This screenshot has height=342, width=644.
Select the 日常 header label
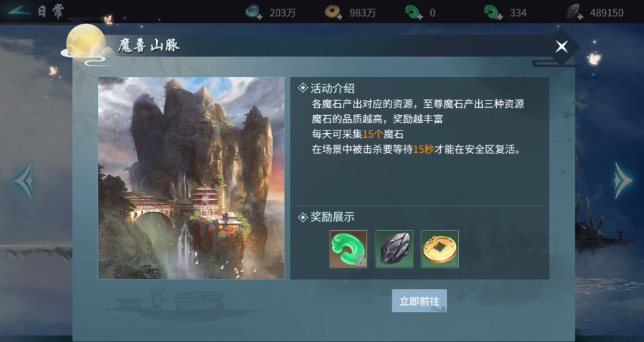(51, 11)
